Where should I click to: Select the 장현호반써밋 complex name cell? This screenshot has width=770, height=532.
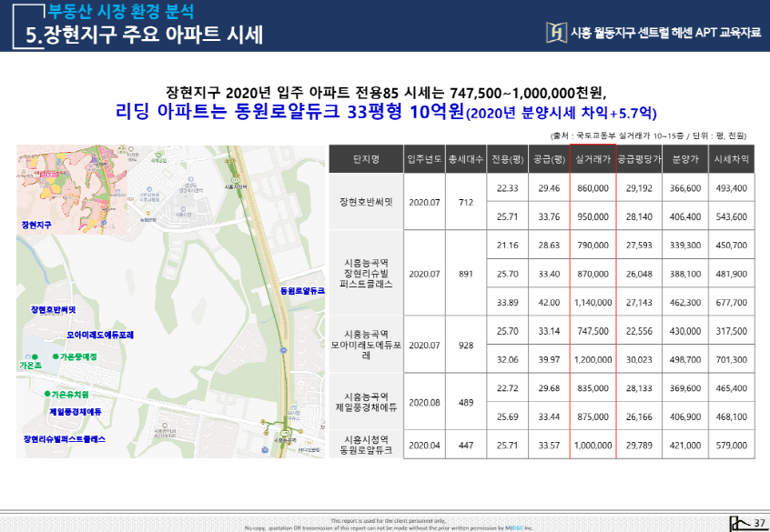366,202
